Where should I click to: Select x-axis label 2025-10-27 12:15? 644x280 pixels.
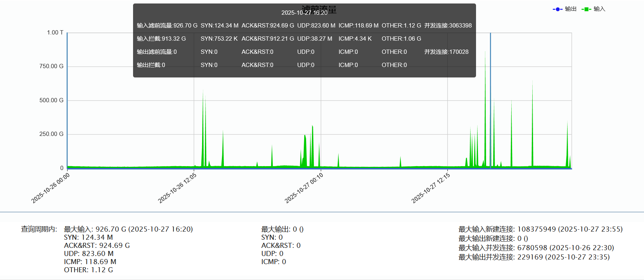431,188
